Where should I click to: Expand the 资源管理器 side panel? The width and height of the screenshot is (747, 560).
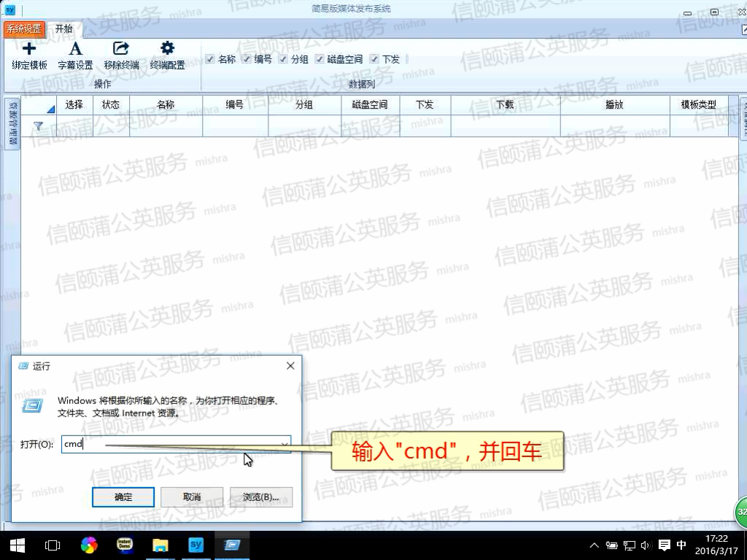point(12,122)
